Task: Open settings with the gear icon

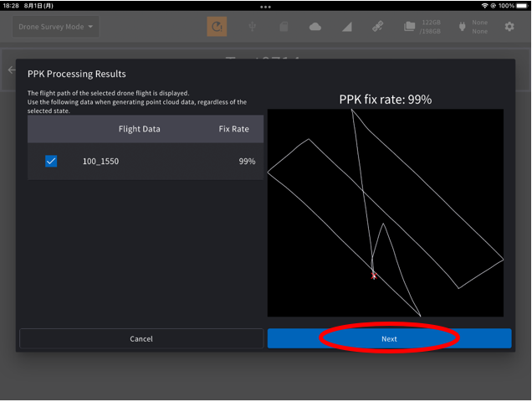Action: click(509, 27)
